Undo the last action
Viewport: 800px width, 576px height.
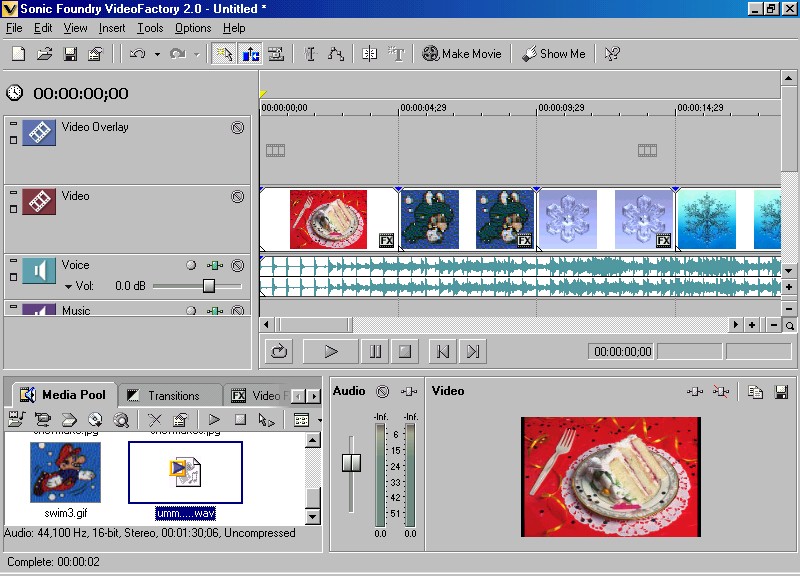(137, 54)
